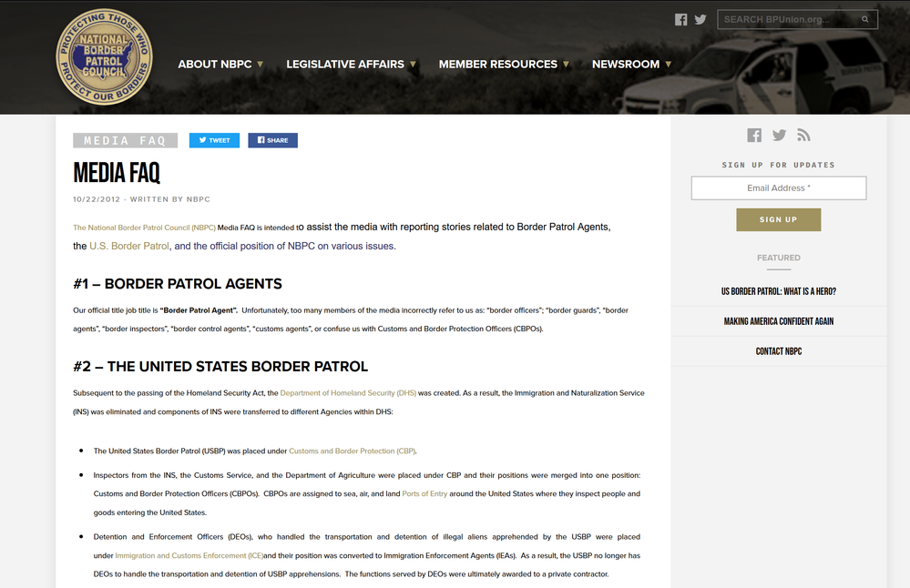Open the Facebook icon in the header
Viewport: 910px width, 588px height.
point(680,20)
